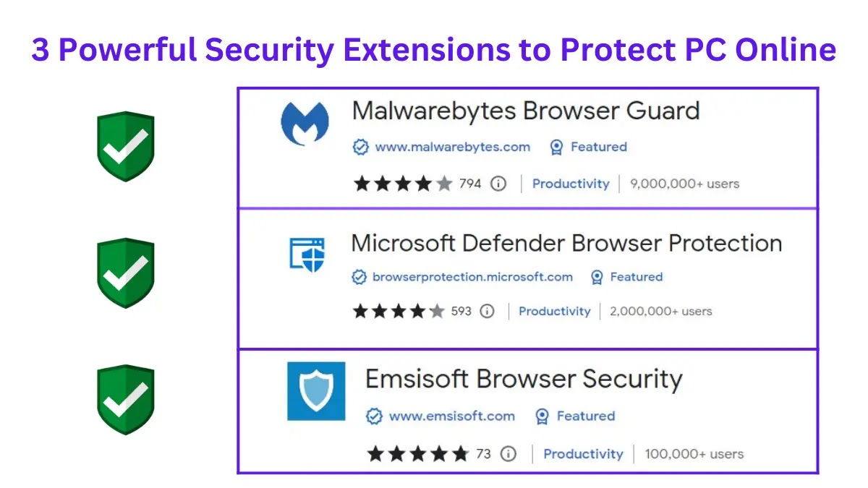Visit the www.emsisoft.com link

(451, 416)
